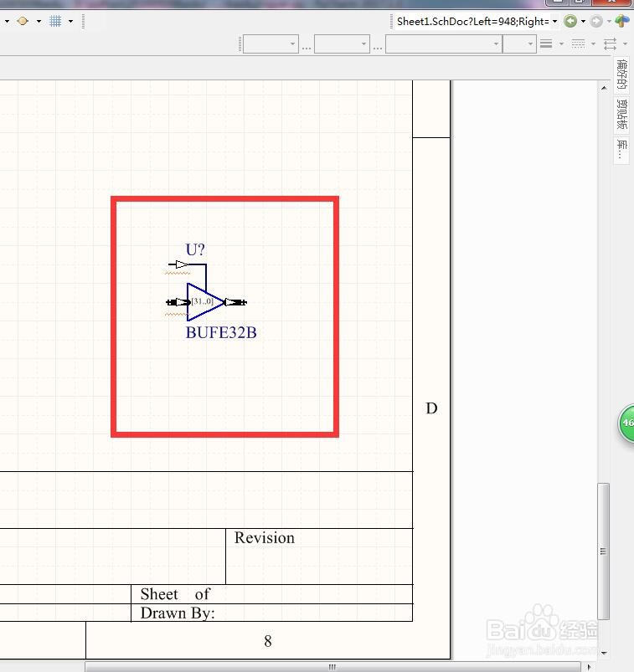Click the [31..0] bus width label
Viewport: 634px width, 672px height.
tap(202, 301)
